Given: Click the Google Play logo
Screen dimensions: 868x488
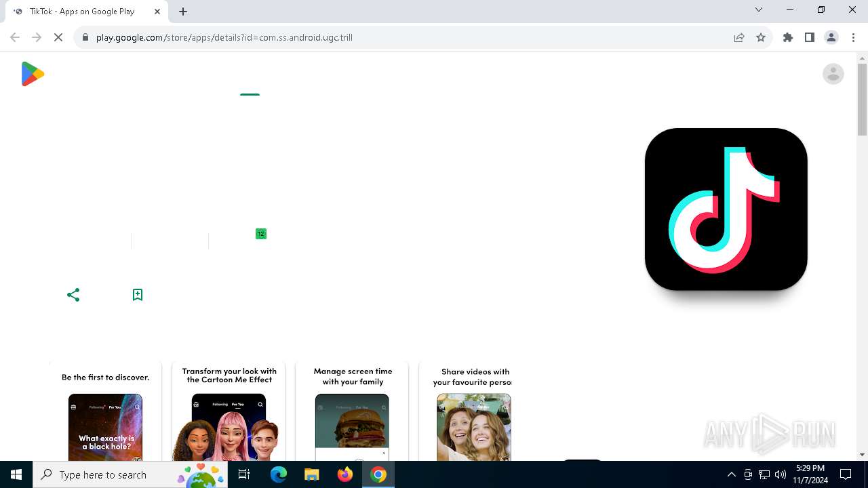Looking at the screenshot, I should (x=33, y=74).
